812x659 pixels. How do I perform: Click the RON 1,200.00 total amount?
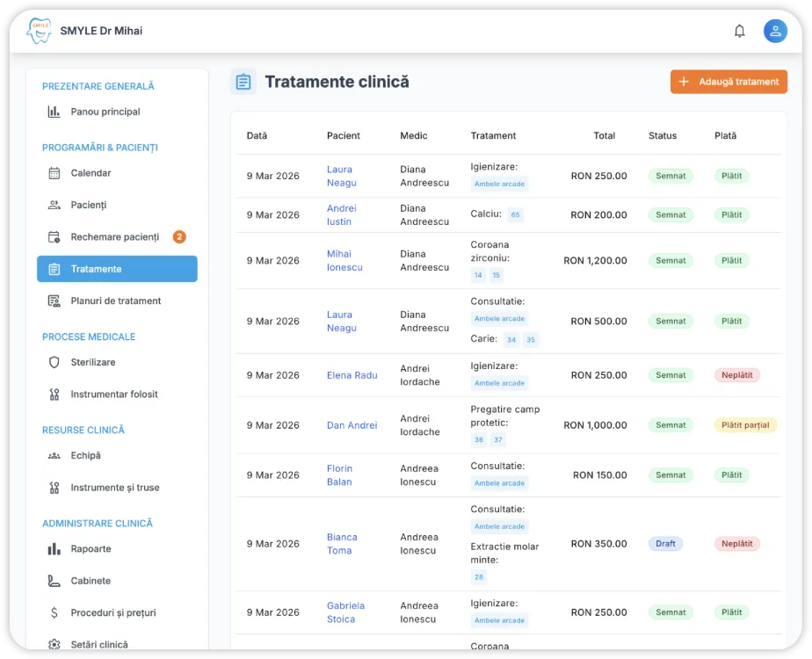595,260
